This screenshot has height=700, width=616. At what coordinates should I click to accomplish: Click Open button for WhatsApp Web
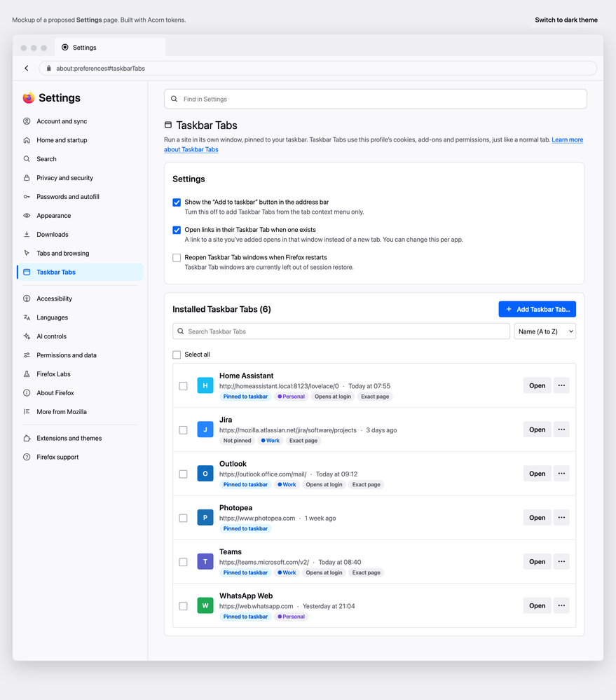[537, 606]
